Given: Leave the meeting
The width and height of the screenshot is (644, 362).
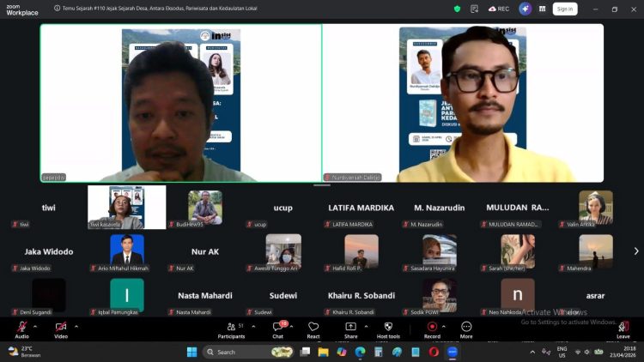Looking at the screenshot, I should [623, 328].
